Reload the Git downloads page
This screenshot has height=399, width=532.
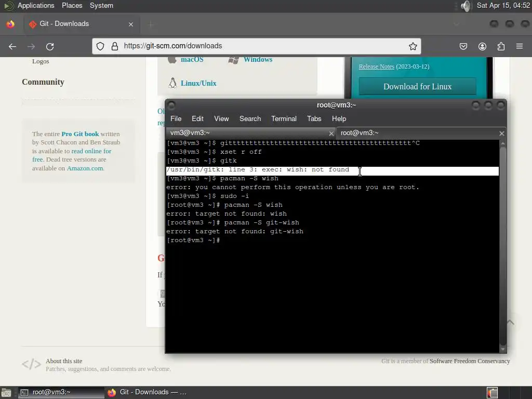pos(50,46)
